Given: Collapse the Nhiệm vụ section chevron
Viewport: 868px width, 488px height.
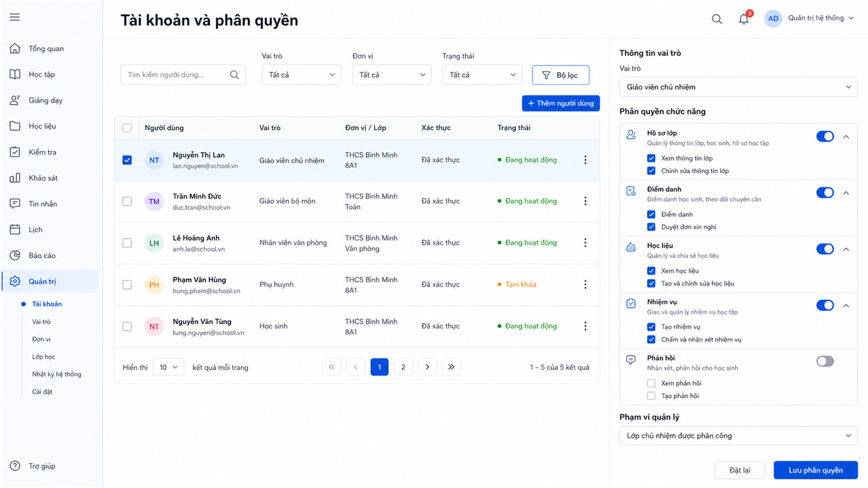Looking at the screenshot, I should [846, 306].
